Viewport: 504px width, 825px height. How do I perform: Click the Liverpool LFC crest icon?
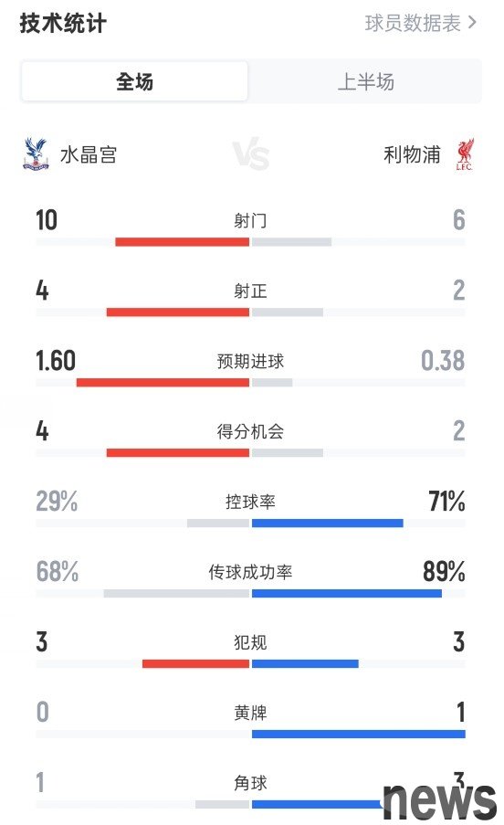tap(465, 154)
